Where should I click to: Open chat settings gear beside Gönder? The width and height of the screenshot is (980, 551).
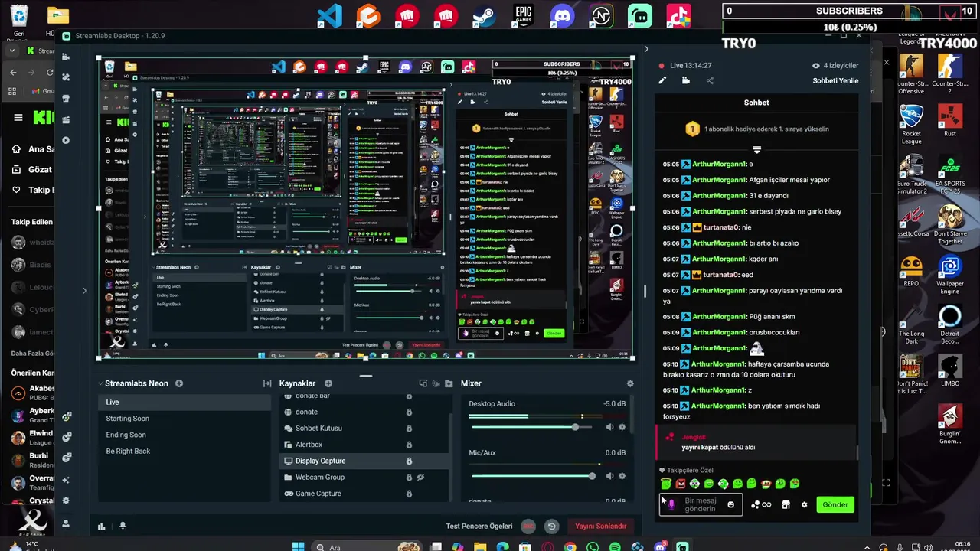coord(804,504)
